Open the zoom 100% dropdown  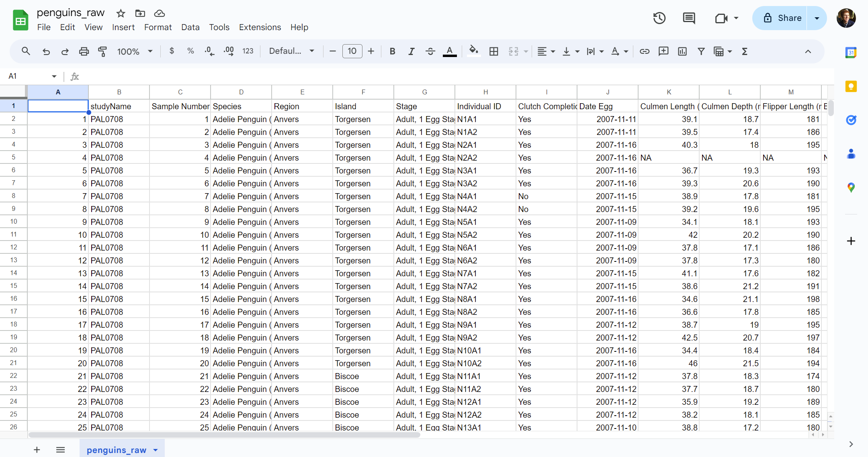pyautogui.click(x=135, y=51)
